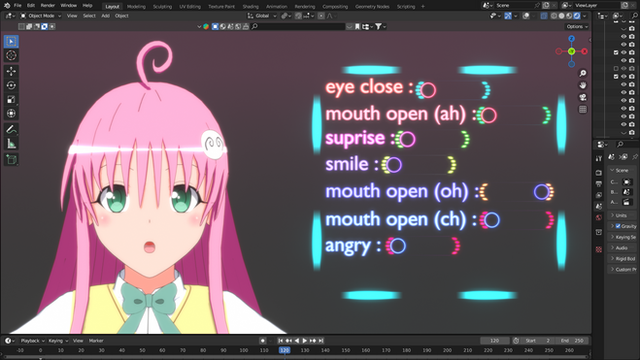
Task: Activate the Move tool
Action: tap(11, 71)
